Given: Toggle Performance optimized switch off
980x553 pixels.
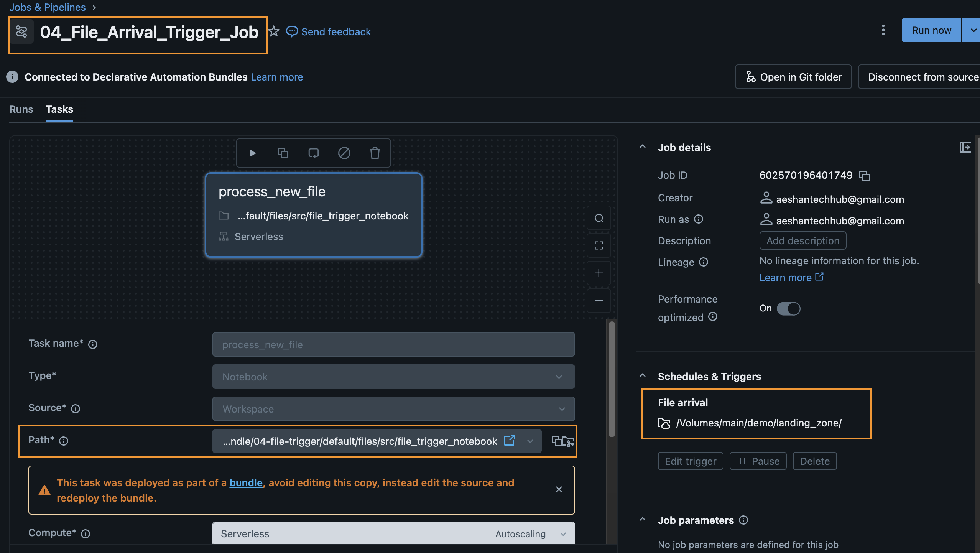Looking at the screenshot, I should coord(789,309).
